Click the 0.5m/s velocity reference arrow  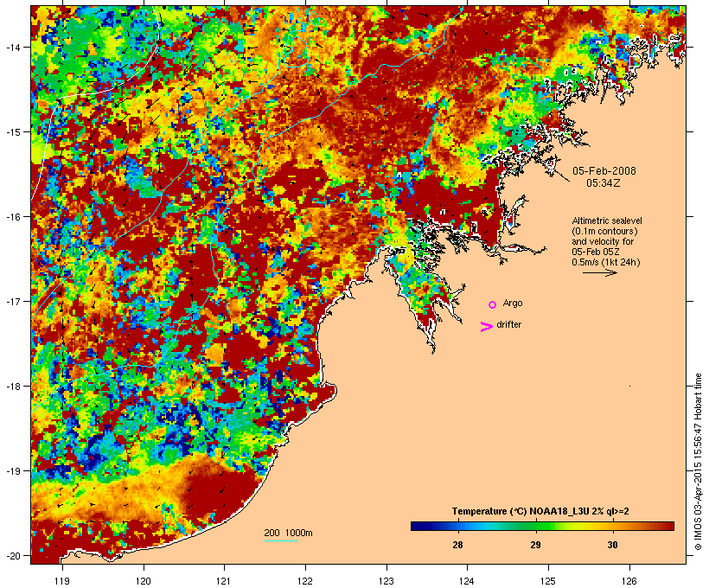(x=600, y=272)
